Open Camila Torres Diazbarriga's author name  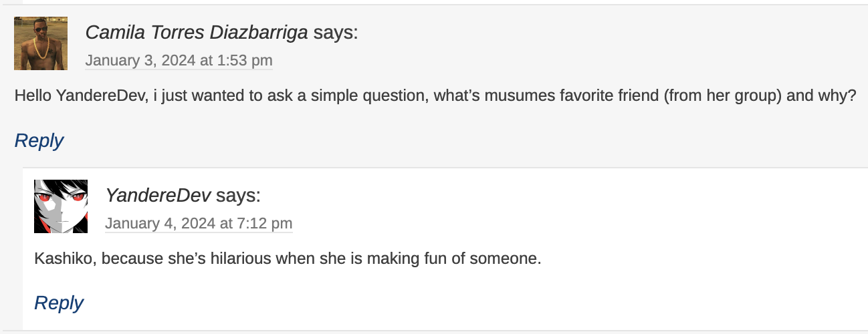[197, 32]
